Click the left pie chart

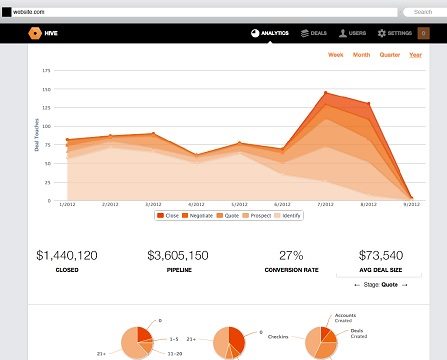coord(137,343)
